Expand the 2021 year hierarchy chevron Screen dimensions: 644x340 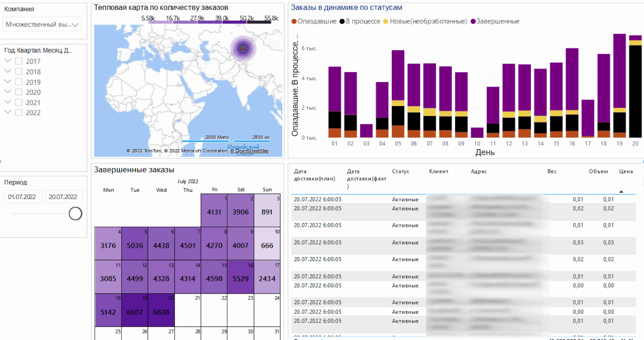(x=8, y=102)
